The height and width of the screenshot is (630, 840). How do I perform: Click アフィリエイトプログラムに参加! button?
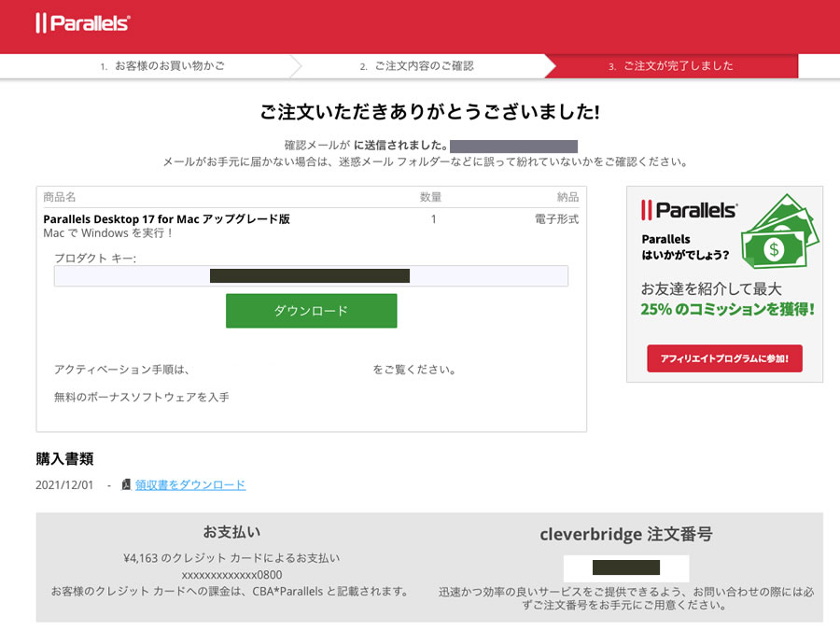[x=724, y=358]
